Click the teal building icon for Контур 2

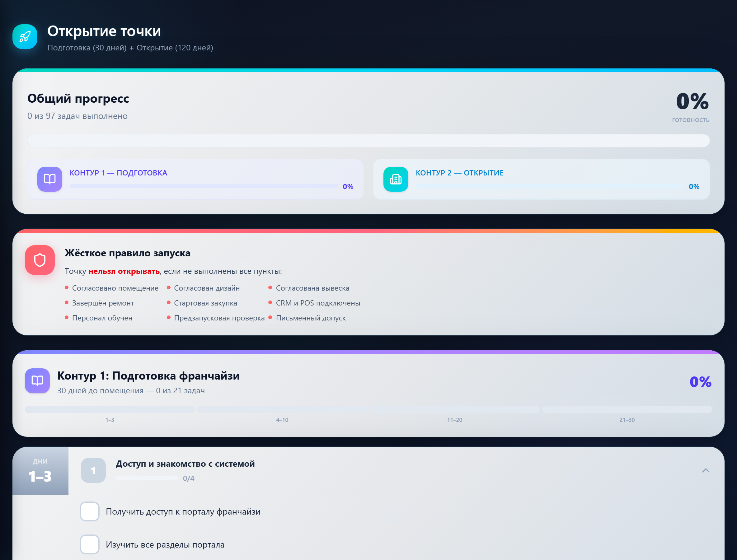[396, 179]
